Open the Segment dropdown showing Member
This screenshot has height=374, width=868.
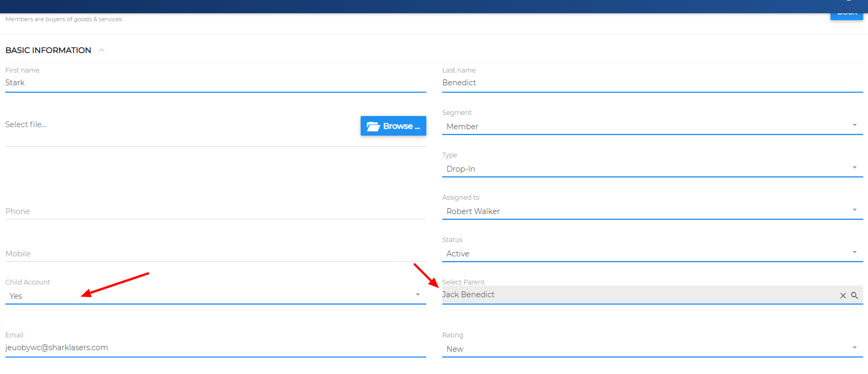click(652, 126)
